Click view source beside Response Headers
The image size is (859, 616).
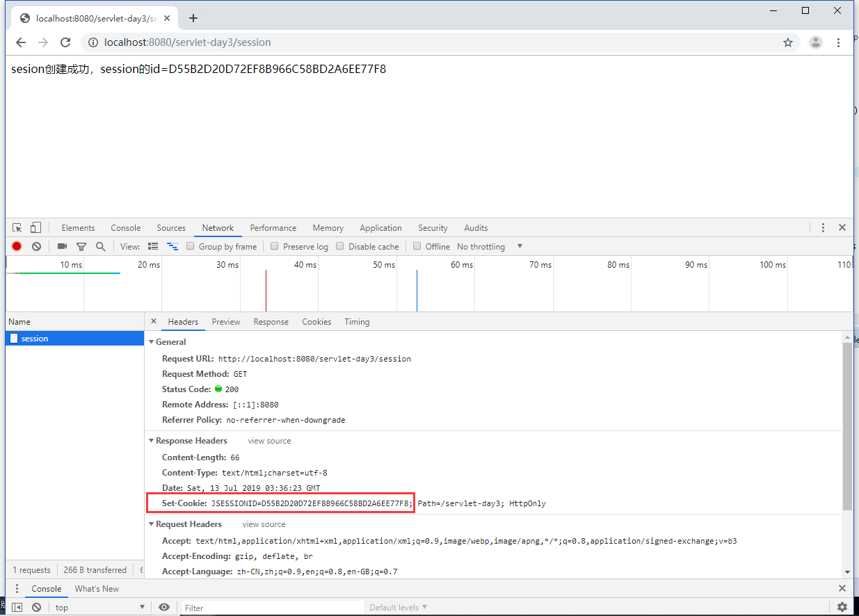tap(270, 441)
